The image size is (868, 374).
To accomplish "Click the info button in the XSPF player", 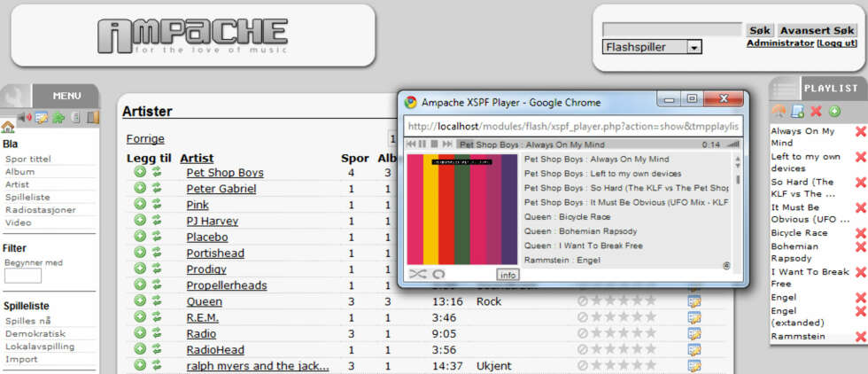I will [508, 275].
